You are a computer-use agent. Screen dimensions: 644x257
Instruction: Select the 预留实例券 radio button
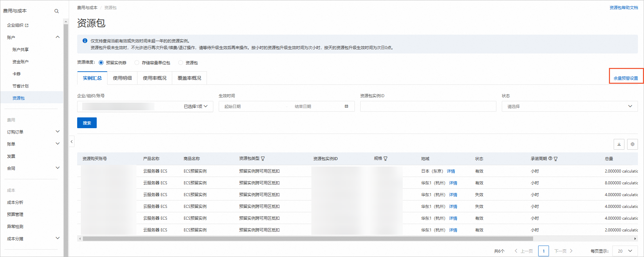click(101, 63)
